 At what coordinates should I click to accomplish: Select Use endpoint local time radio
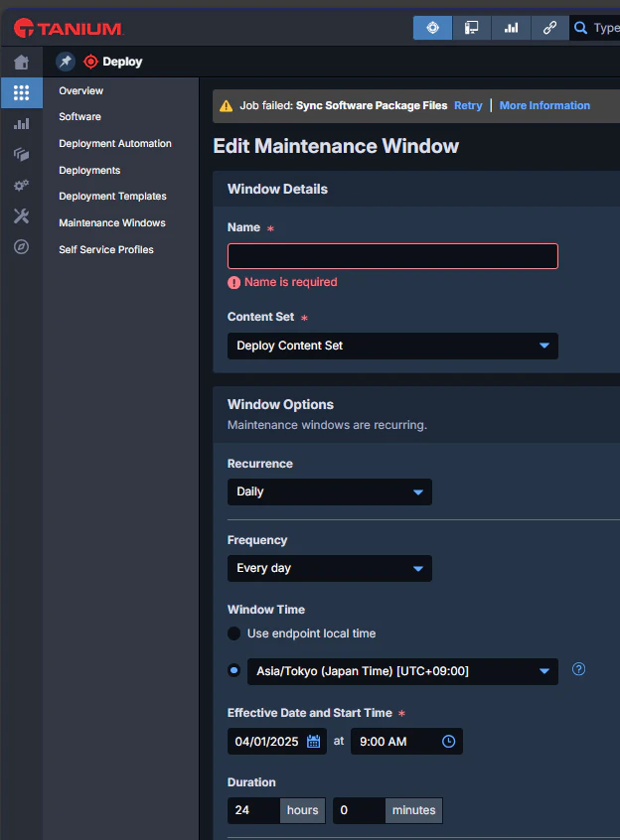pos(233,633)
